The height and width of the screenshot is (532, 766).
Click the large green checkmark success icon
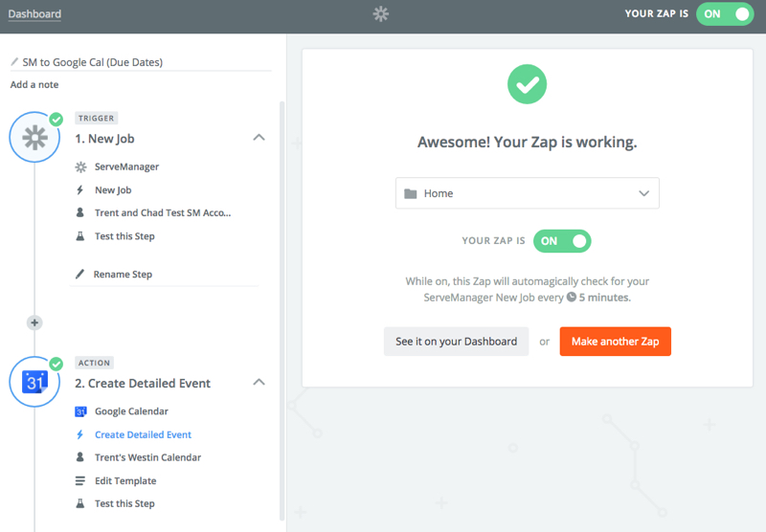527,85
